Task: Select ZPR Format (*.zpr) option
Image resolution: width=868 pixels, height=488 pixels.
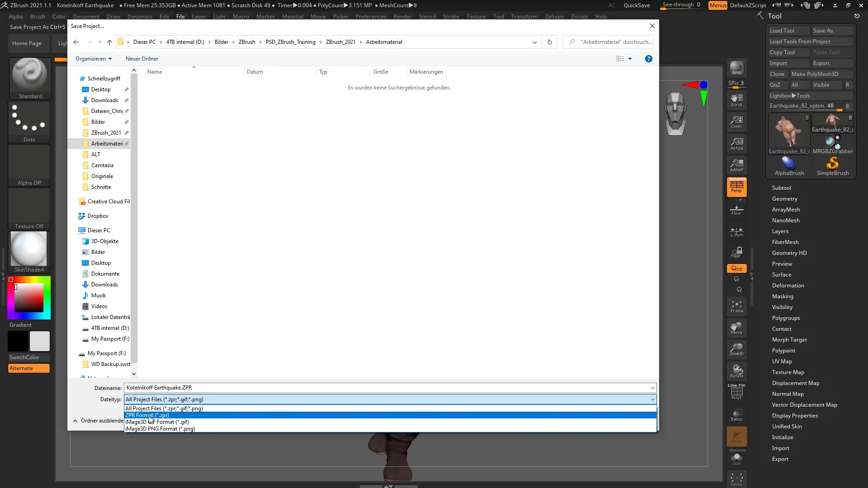Action: 390,415
